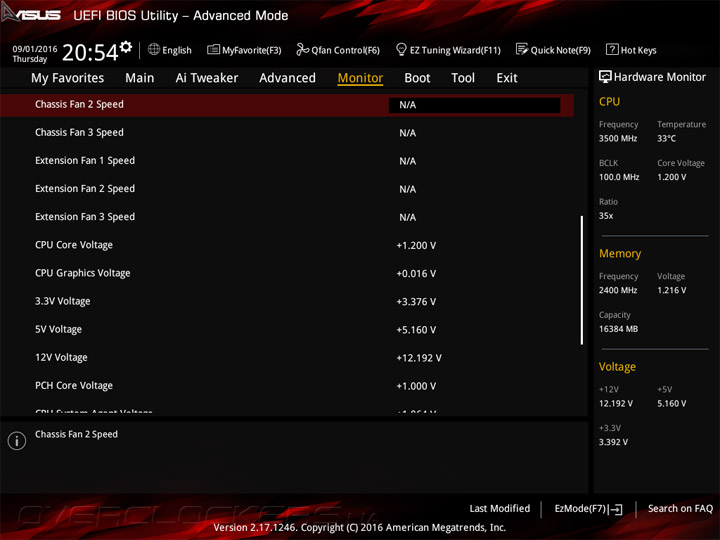Select the 12V Voltage row
The height and width of the screenshot is (540, 720).
[287, 357]
